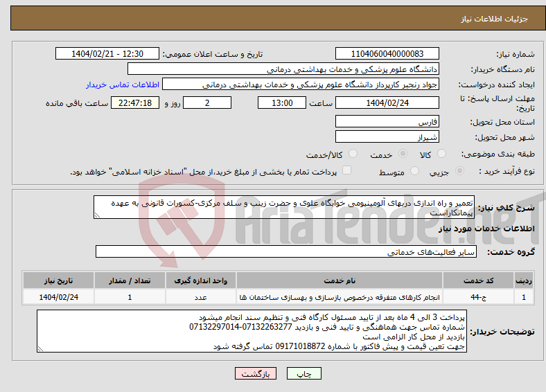Viewport: 546px width, 392px height.
Task: Select the جزیی purchase type radio
Action: click(x=459, y=171)
